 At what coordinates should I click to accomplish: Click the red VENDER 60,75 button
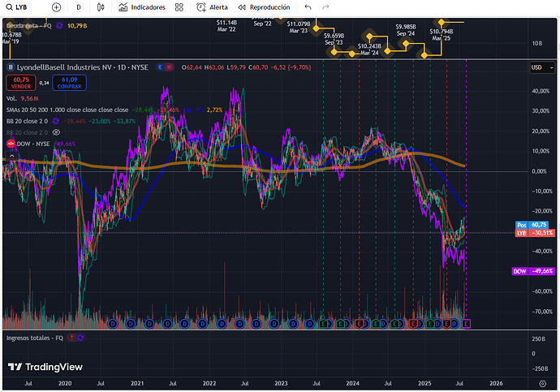point(21,83)
